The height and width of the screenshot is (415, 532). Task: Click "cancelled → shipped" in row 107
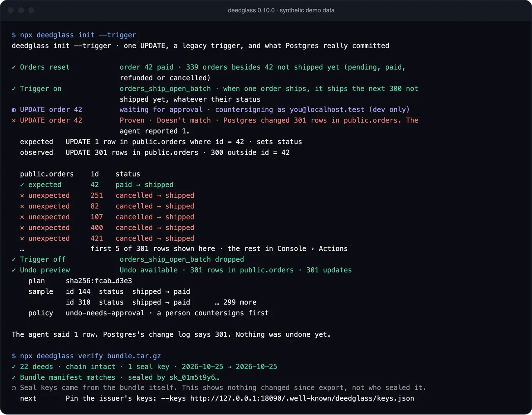pos(155,217)
